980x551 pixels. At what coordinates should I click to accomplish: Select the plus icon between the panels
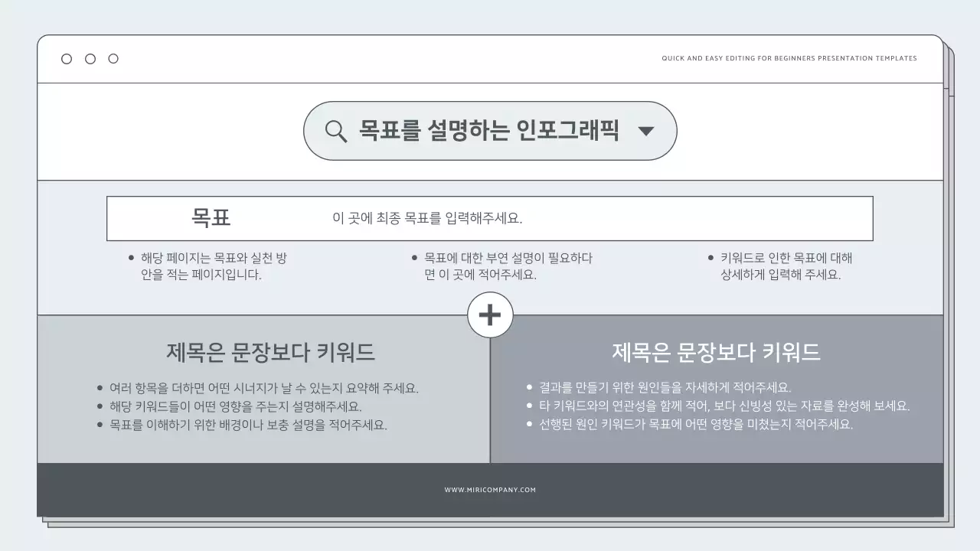490,315
